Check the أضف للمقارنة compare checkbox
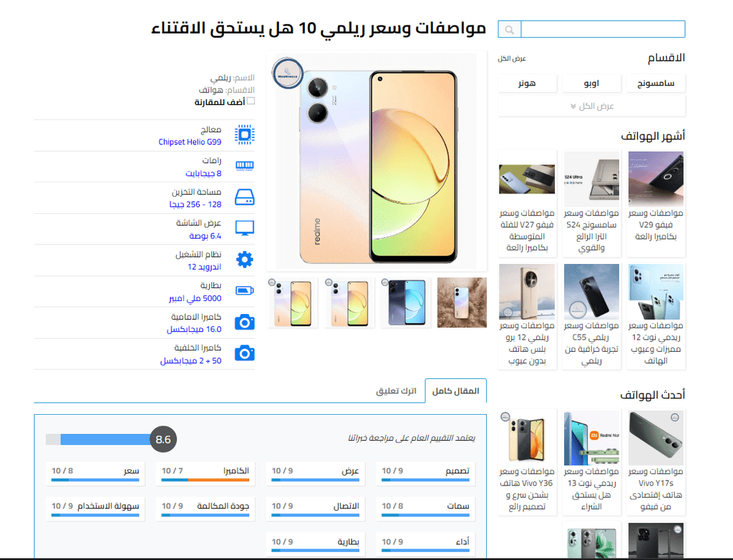This screenshot has width=733, height=560. pos(251,102)
